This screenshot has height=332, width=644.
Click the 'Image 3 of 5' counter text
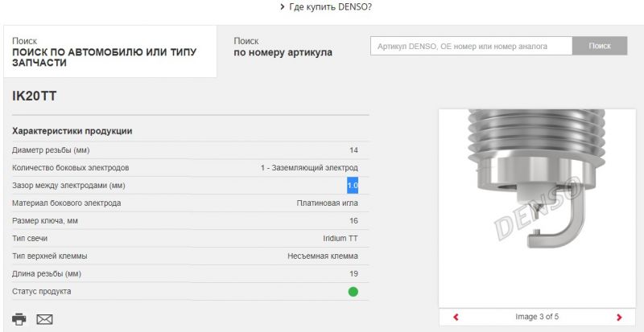click(536, 318)
